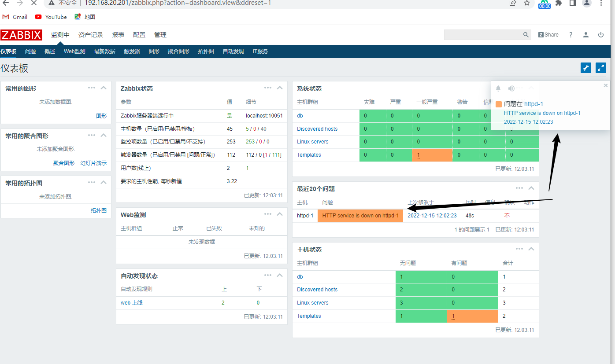Viewport: 615px width, 364px height.
Task: Open the Linux servers group in 系统状态
Action: click(312, 142)
